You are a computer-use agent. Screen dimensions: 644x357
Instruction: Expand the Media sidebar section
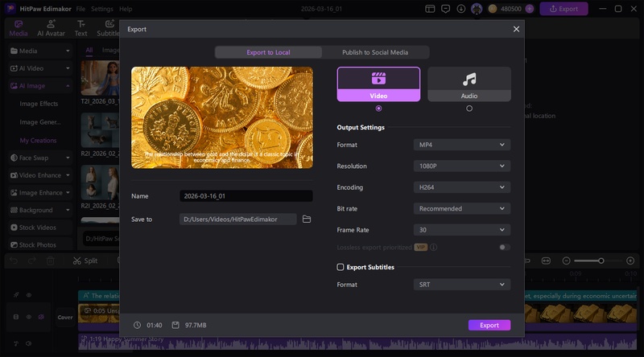40,51
